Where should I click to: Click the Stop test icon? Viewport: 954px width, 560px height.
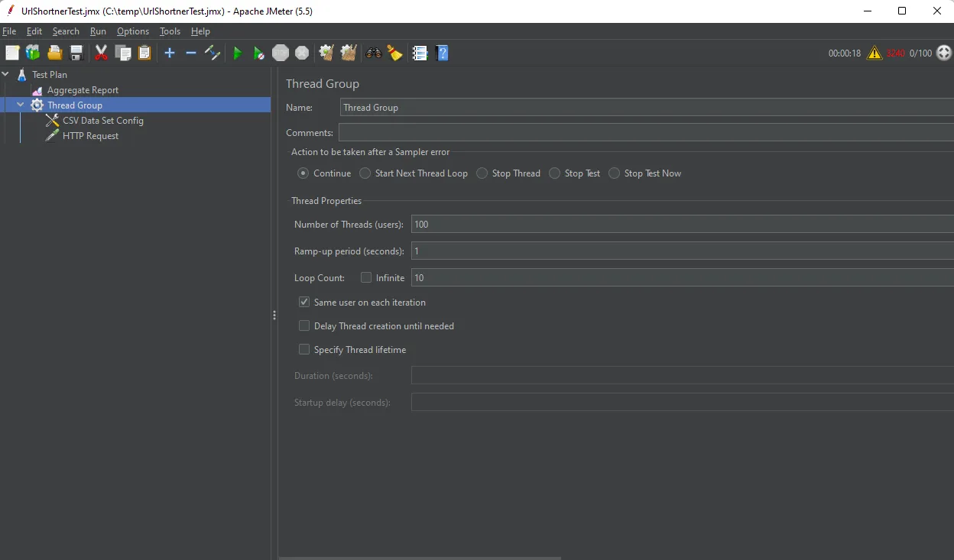[281, 53]
